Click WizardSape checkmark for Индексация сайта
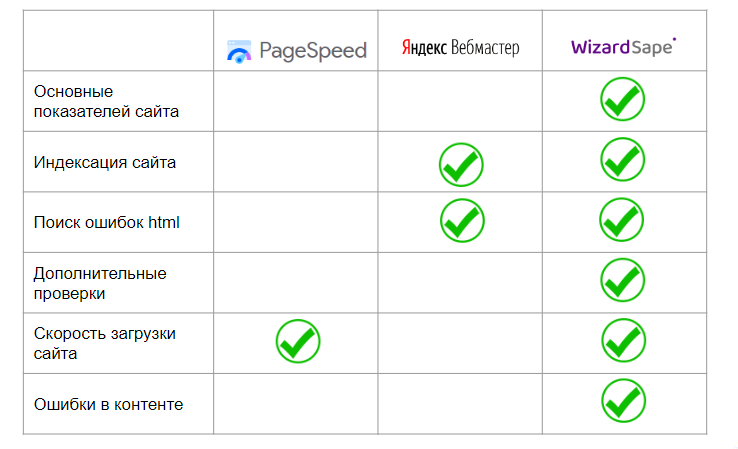Screen dimensions: 738x449 (622, 160)
